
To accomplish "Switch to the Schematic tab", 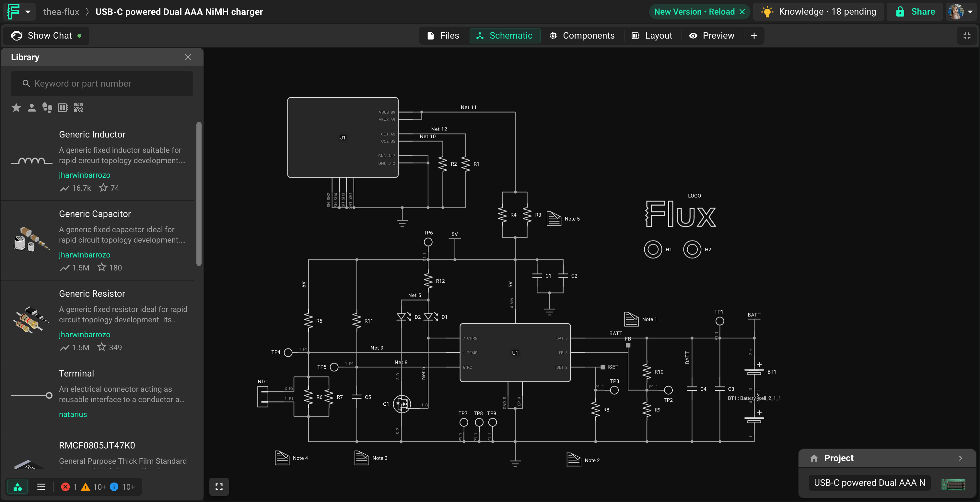I will click(505, 35).
